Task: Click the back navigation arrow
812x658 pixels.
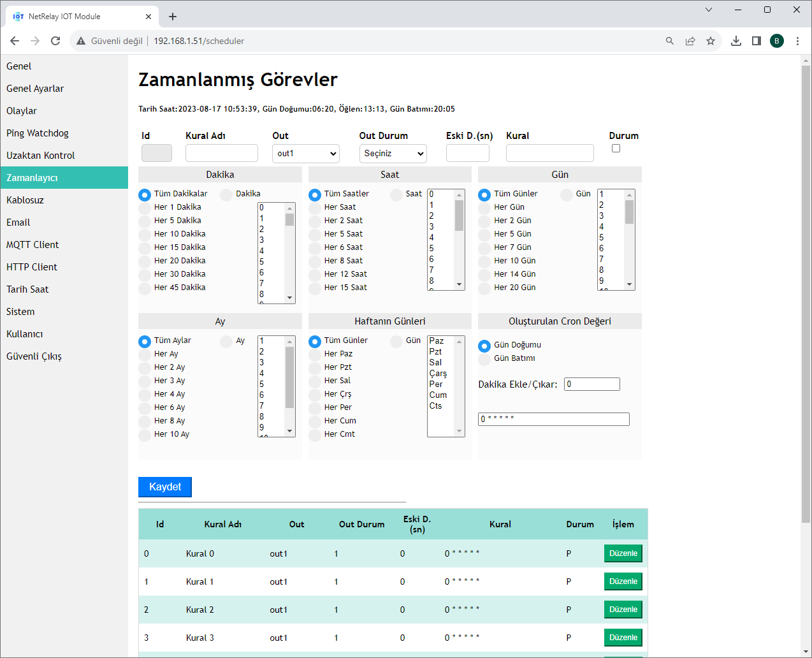Action: [x=15, y=40]
